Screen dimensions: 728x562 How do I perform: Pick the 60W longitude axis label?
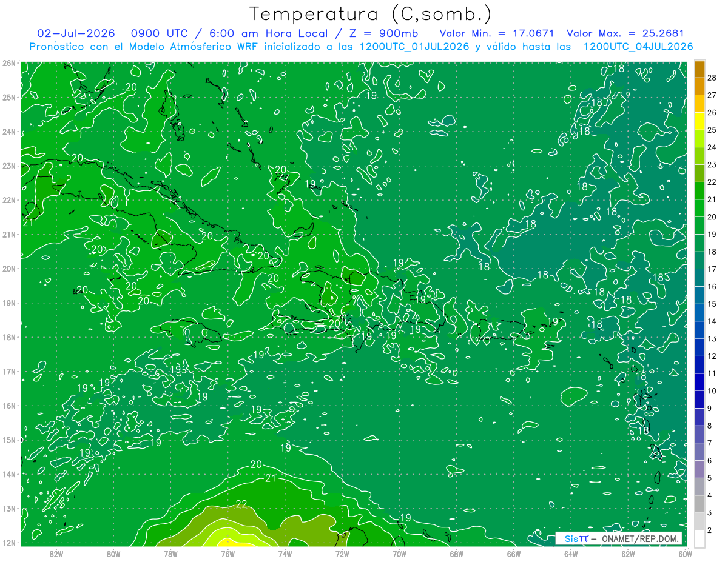pyautogui.click(x=685, y=554)
